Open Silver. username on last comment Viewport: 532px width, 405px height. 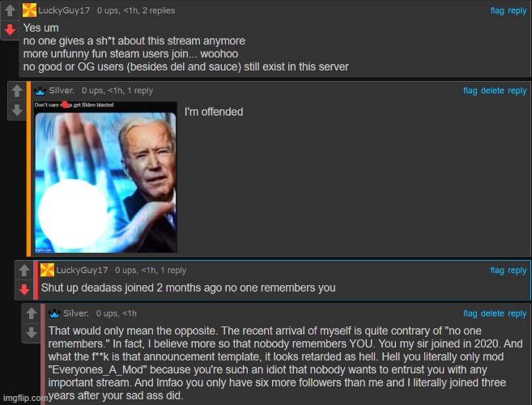(76, 313)
